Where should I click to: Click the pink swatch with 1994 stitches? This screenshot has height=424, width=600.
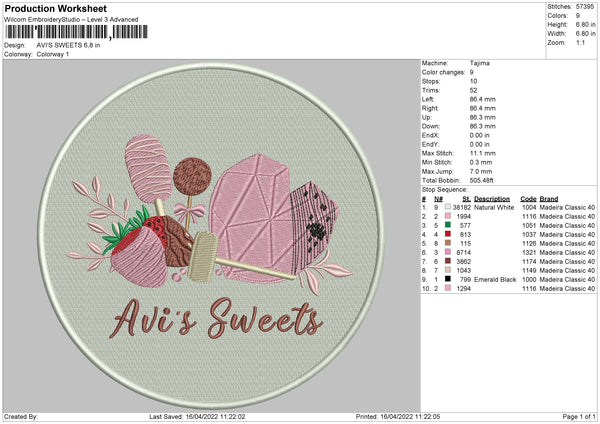[448, 216]
